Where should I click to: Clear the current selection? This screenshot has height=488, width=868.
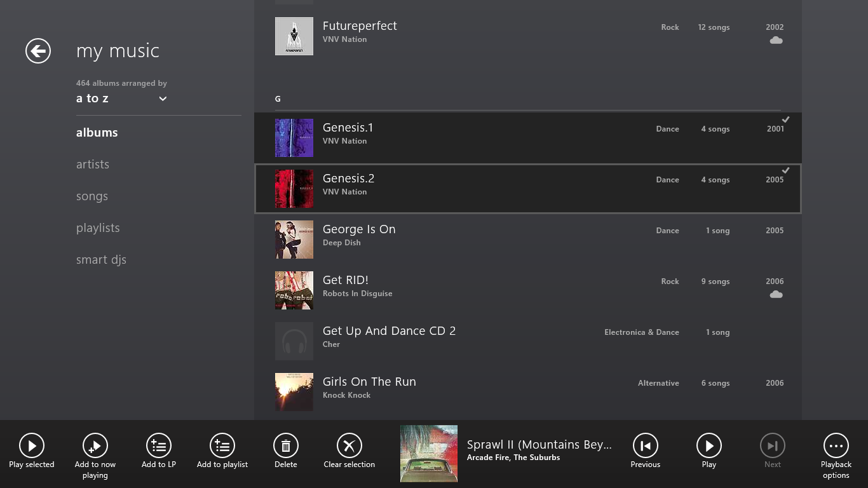[349, 445]
